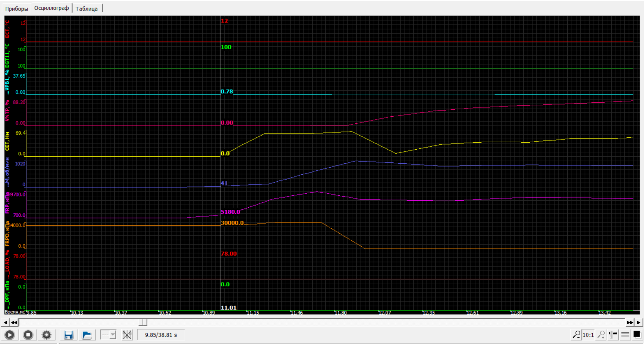Click the red cursor value 78.00
Image resolution: width=644 pixels, height=344 pixels.
coord(229,254)
